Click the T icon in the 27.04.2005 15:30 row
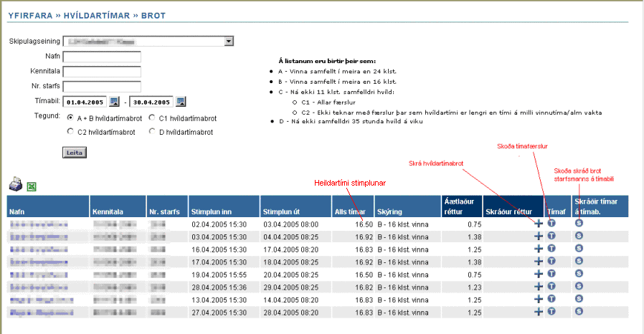The width and height of the screenshot is (644, 334). (x=551, y=312)
